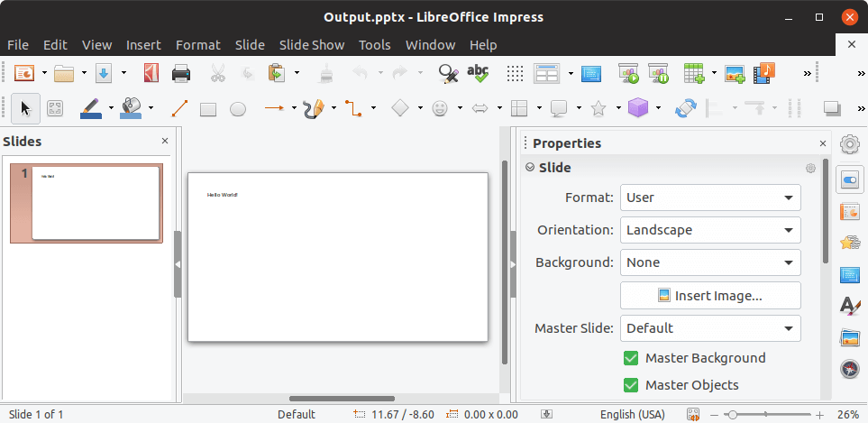Click the Print icon in toolbar
The width and height of the screenshot is (868, 423).
181,73
